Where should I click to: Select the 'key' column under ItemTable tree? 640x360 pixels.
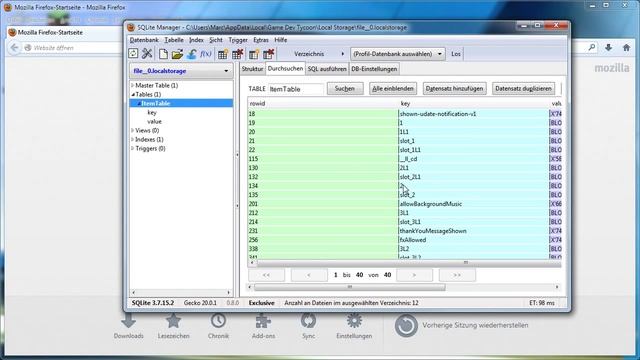152,112
